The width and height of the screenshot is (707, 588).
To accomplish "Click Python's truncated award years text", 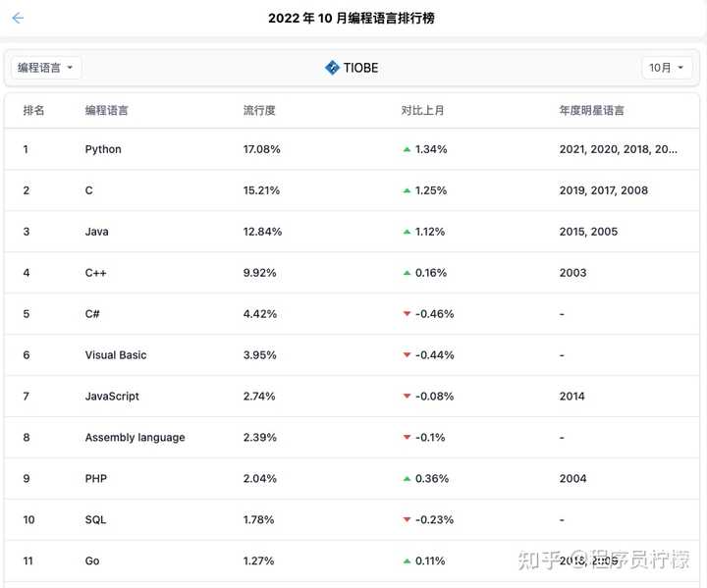I will tap(618, 149).
